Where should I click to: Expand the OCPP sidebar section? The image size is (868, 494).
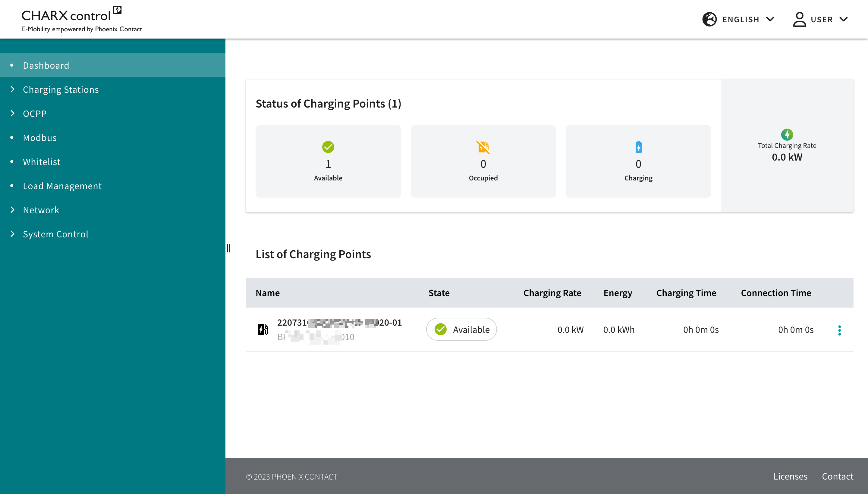click(35, 113)
